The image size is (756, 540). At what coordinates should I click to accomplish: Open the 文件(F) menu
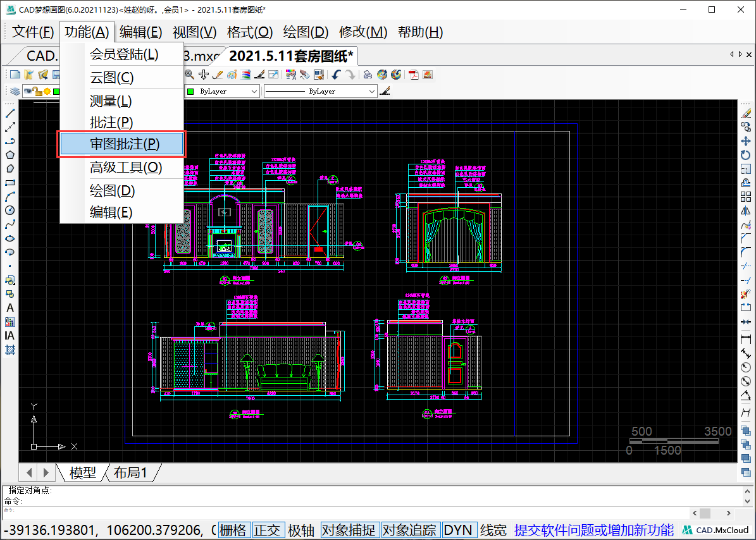tap(33, 32)
